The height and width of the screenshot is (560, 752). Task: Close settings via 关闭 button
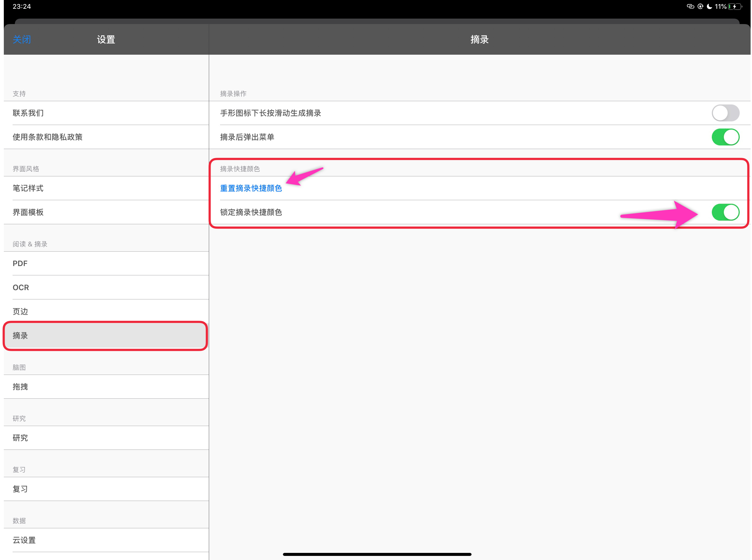click(22, 40)
